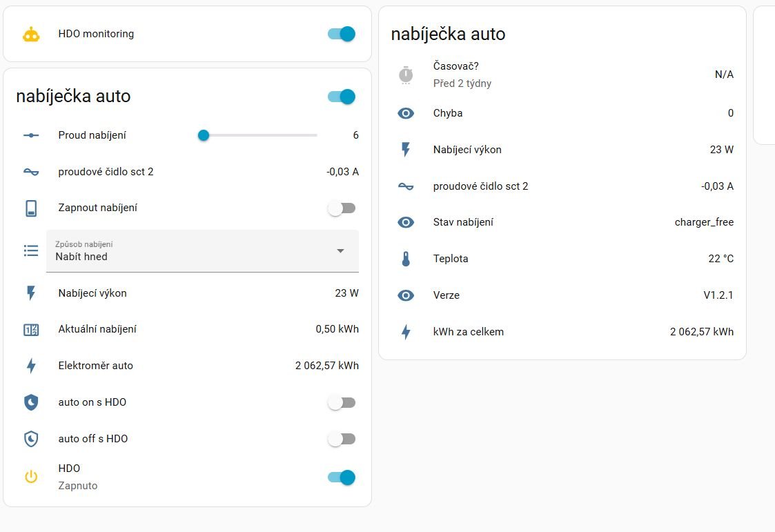775x532 pixels.
Task: Open the Způsob nabíjení dropdown
Action: 193,251
